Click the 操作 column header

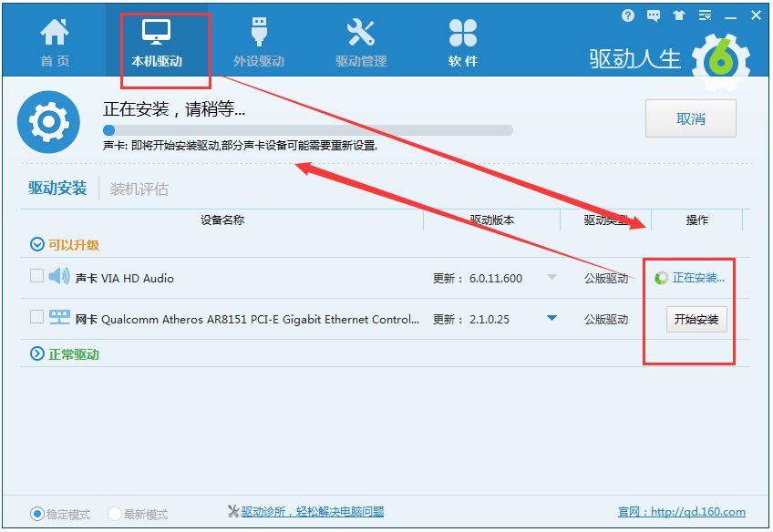coord(696,220)
